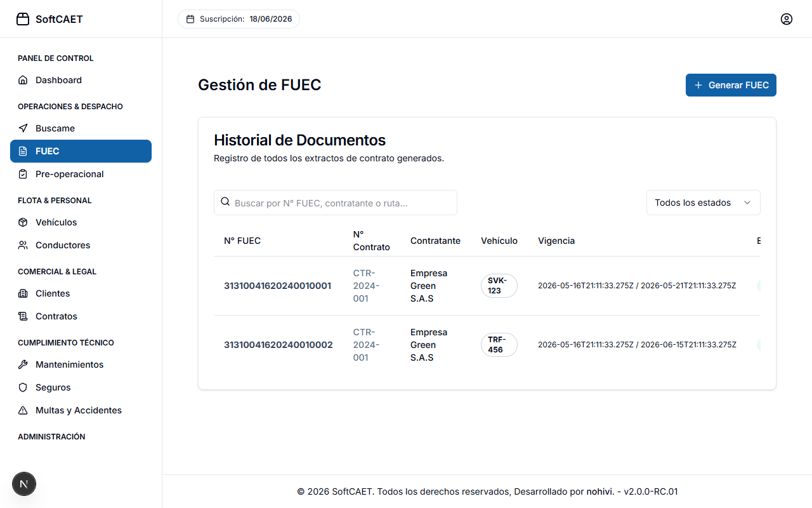Click CTR-2024-001 in the 0002 row
The image size is (812, 508).
[x=367, y=345]
